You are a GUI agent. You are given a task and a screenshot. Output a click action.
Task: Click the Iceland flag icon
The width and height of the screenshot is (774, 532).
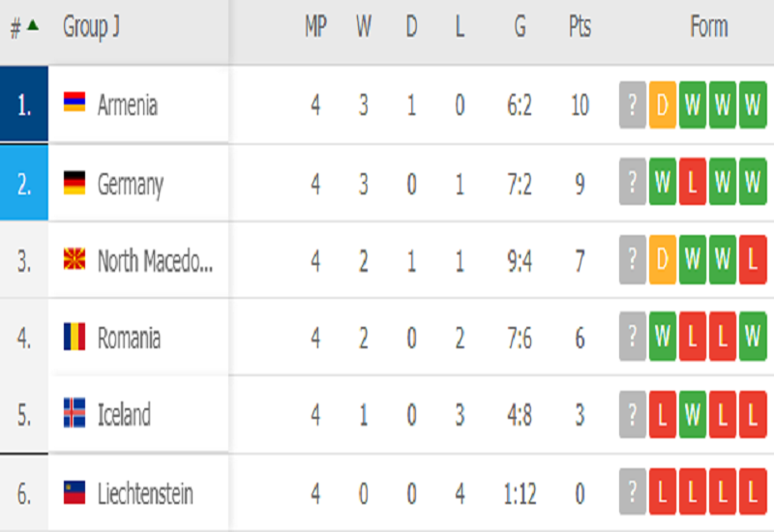pos(74,415)
